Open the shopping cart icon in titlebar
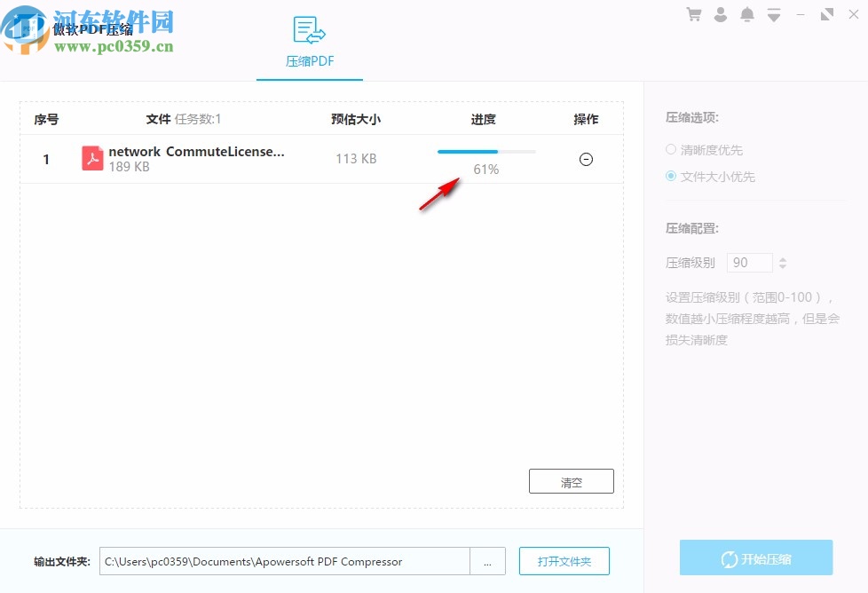 click(695, 14)
